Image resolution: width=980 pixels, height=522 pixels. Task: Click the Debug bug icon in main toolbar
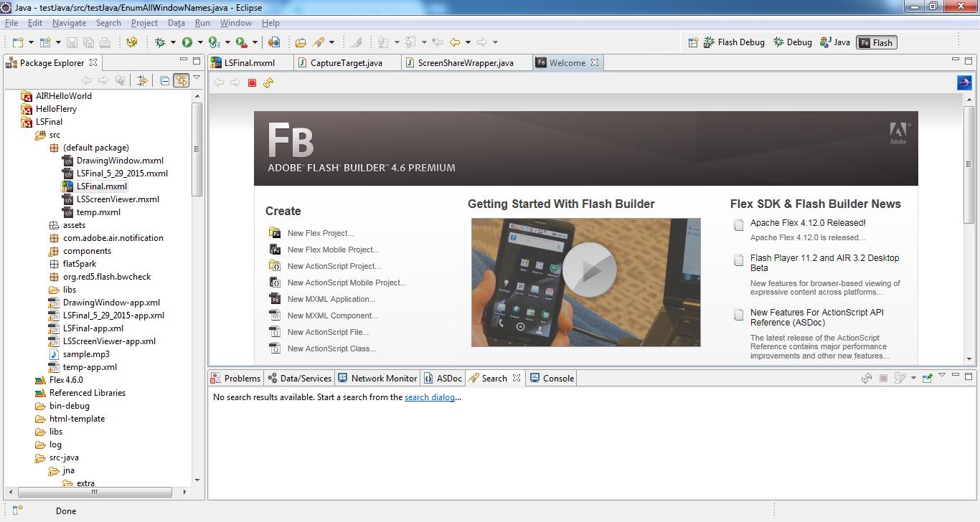[160, 42]
